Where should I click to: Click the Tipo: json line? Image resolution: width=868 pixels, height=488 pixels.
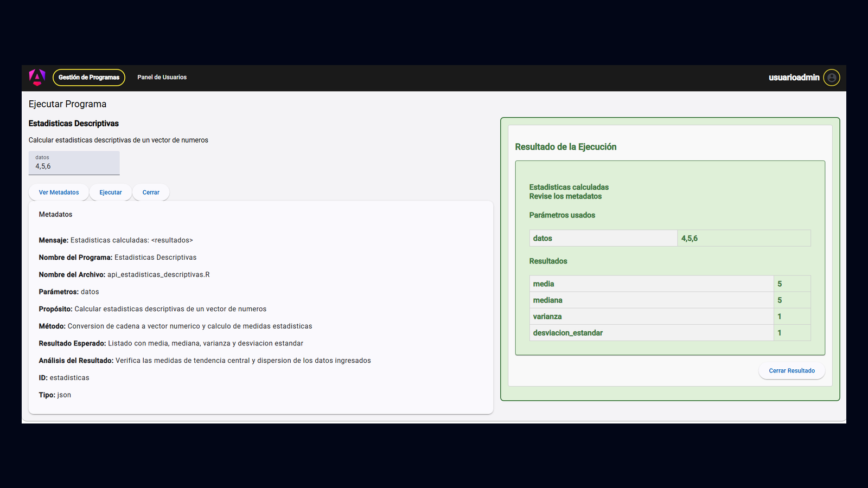pyautogui.click(x=55, y=395)
